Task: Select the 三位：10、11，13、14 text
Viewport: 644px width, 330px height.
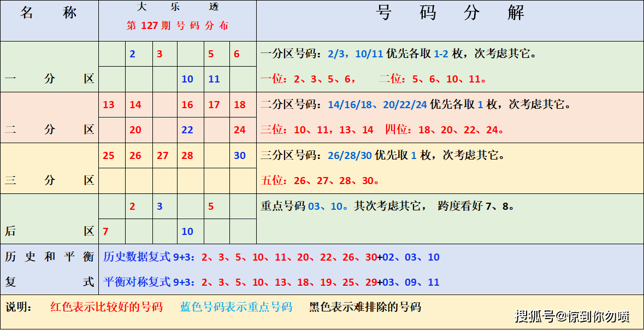Action: pos(317,130)
